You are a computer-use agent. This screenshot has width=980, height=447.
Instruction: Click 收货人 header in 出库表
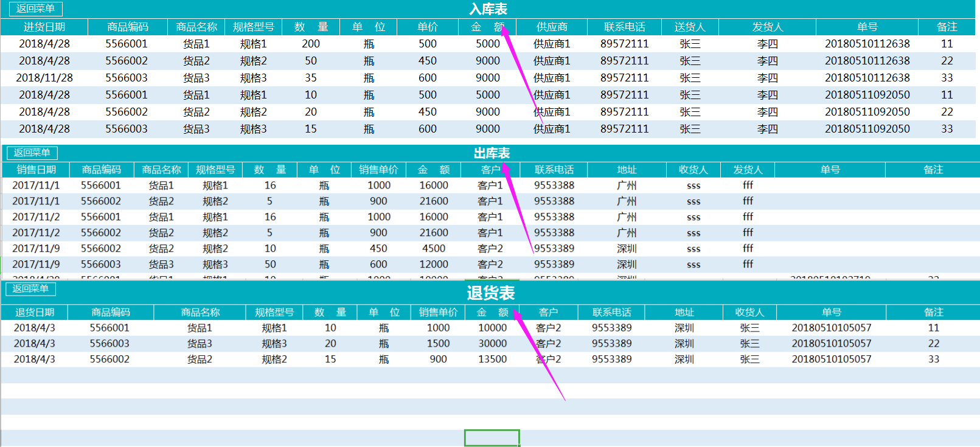tap(693, 170)
